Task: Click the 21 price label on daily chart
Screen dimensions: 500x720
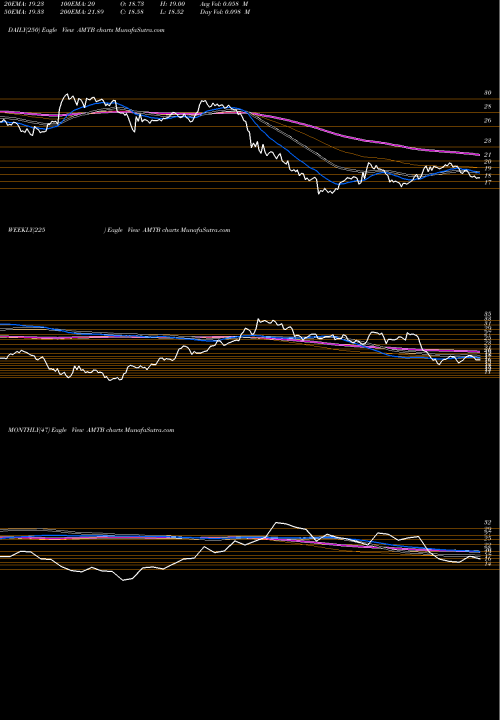Action: point(488,155)
